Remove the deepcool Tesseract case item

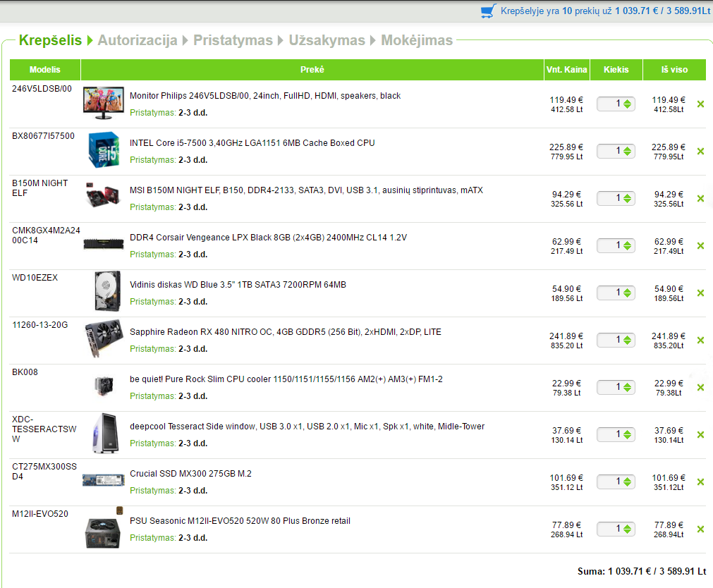pyautogui.click(x=700, y=435)
